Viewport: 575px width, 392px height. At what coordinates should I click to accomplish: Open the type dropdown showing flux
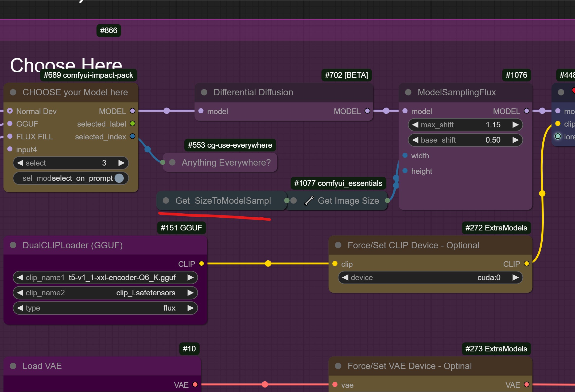pyautogui.click(x=105, y=308)
